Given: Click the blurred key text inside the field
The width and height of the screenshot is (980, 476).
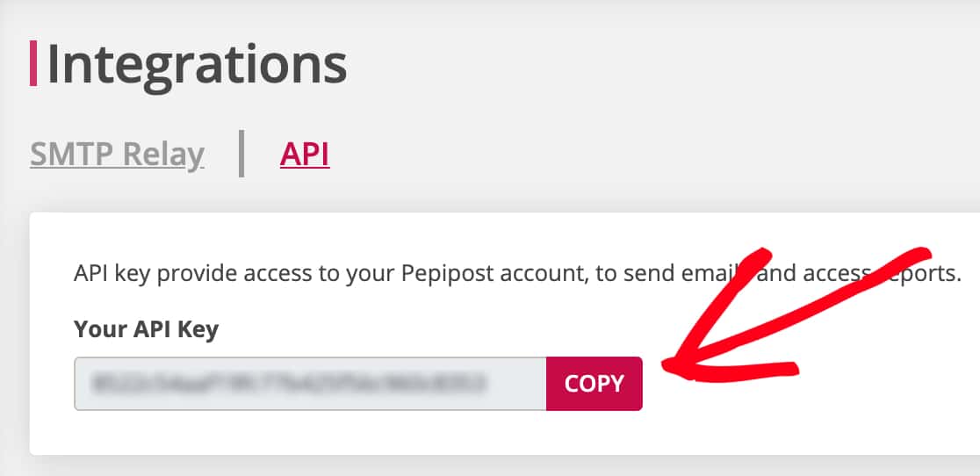Looking at the screenshot, I should coord(288,383).
